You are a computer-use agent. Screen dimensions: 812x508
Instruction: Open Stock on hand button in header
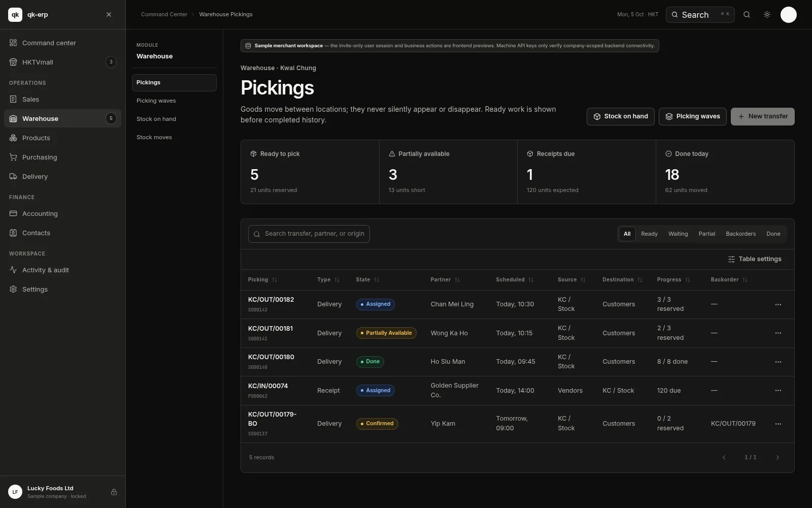click(620, 116)
